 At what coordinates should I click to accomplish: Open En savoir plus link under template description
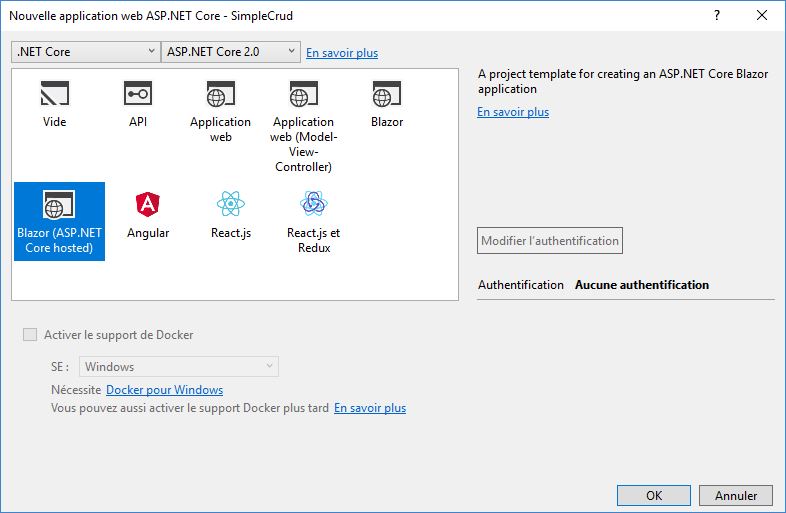[x=513, y=112]
